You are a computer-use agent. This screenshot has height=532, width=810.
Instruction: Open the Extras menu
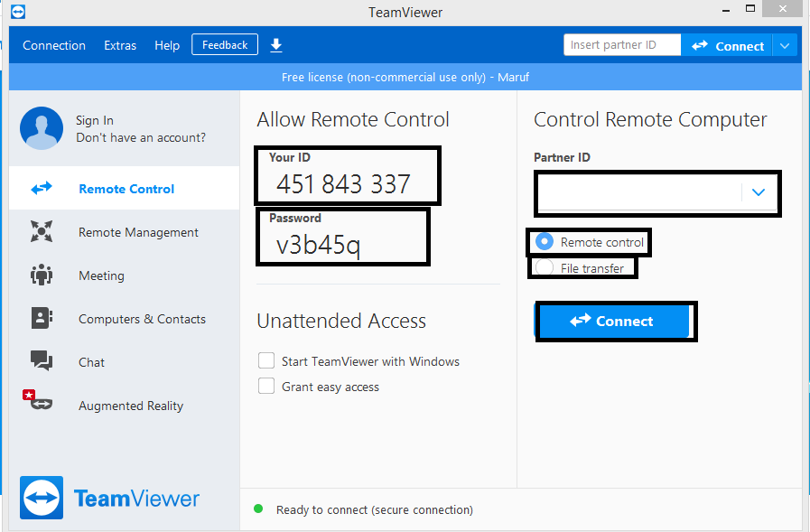[120, 45]
